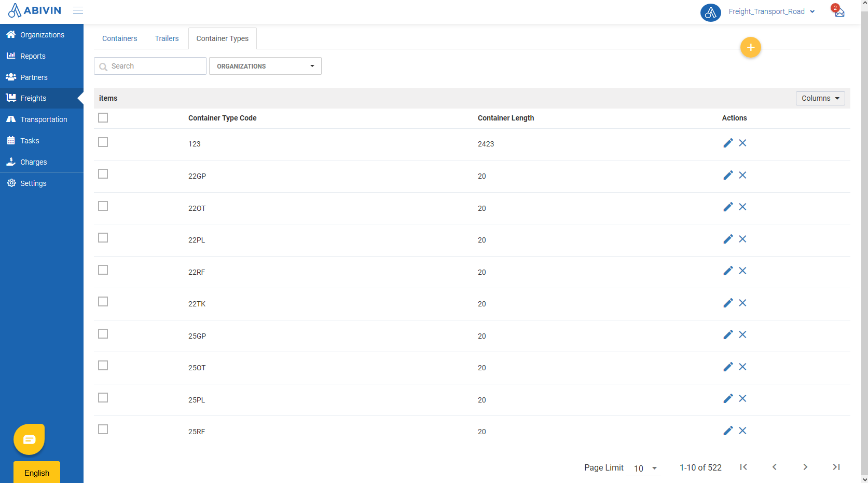Open Settings in the sidebar
Image resolution: width=868 pixels, height=483 pixels.
point(42,183)
